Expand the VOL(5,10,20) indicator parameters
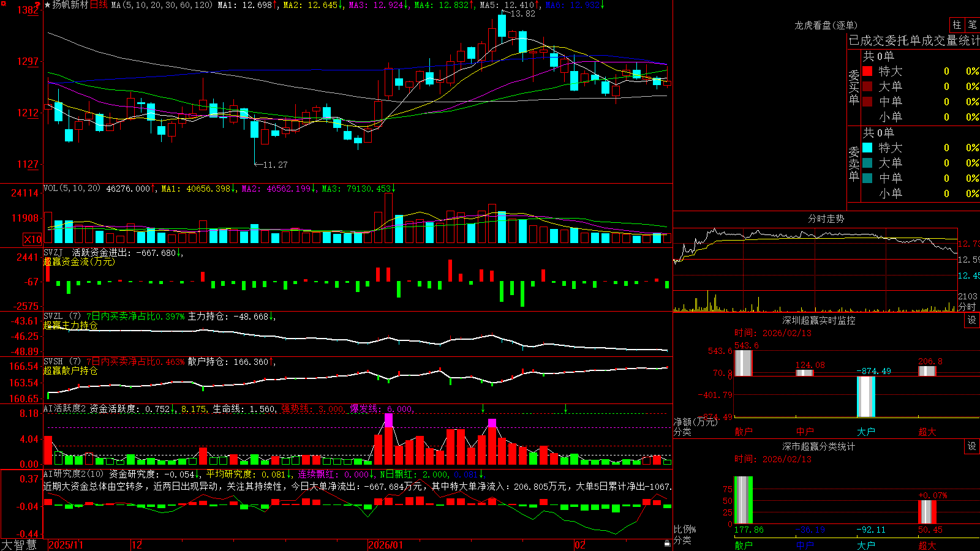The width and height of the screenshot is (980, 551). tap(72, 189)
